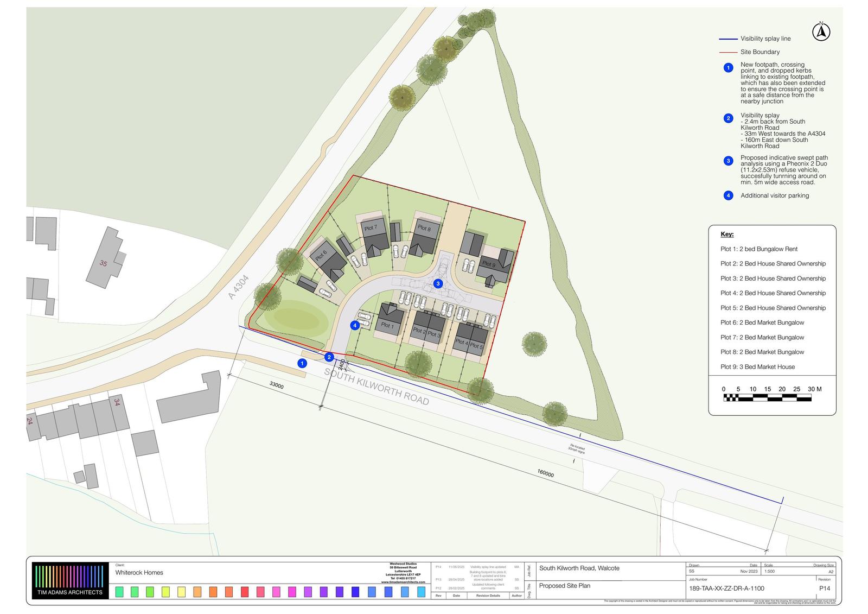
Task: Click blue marker 4 beside Plot 1 on the plan
Action: 355,326
